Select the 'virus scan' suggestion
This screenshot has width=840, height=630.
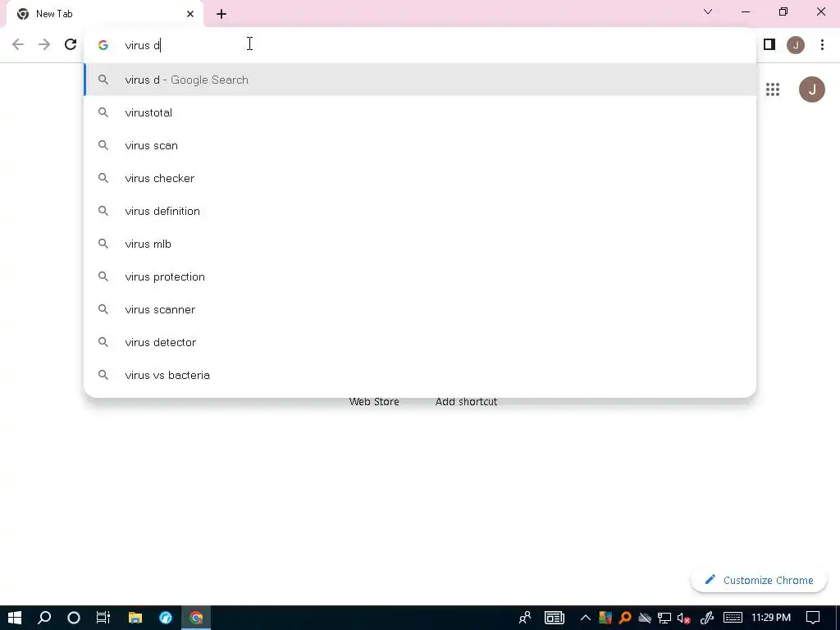420,145
